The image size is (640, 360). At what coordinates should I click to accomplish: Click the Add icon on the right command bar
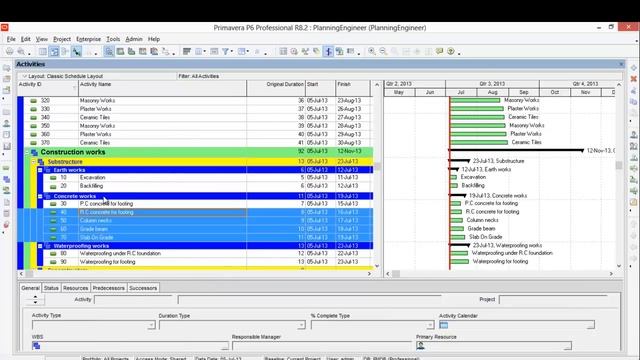point(633,68)
